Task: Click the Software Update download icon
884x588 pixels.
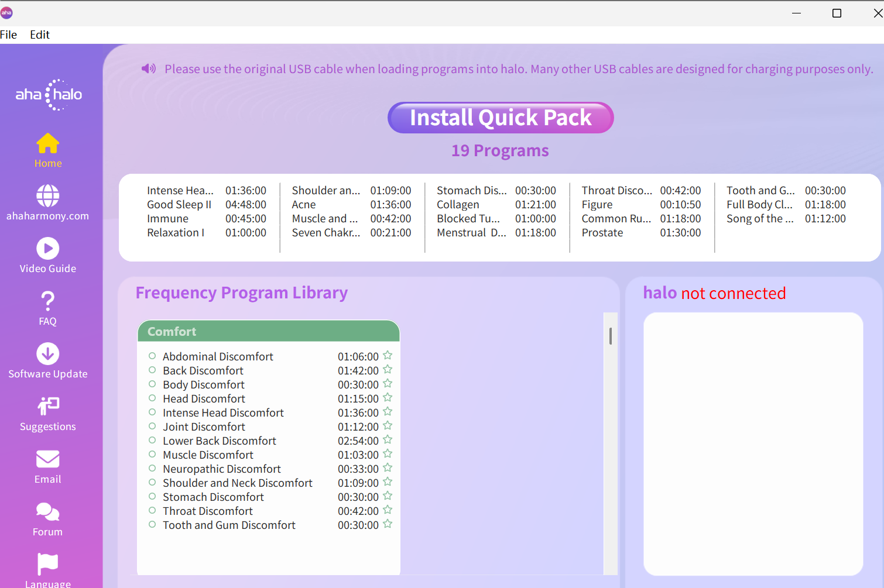Action: (47, 354)
